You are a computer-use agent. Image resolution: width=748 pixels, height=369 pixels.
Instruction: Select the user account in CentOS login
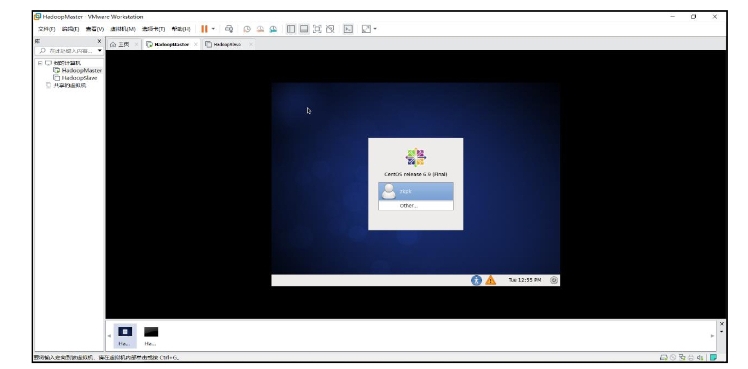coord(416,191)
